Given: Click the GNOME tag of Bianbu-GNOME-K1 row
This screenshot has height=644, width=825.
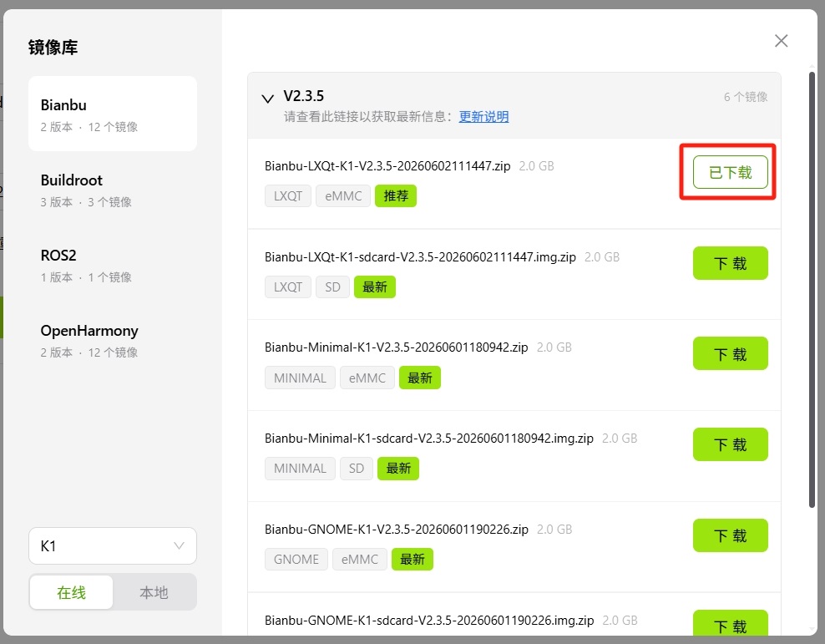Looking at the screenshot, I should [x=296, y=560].
